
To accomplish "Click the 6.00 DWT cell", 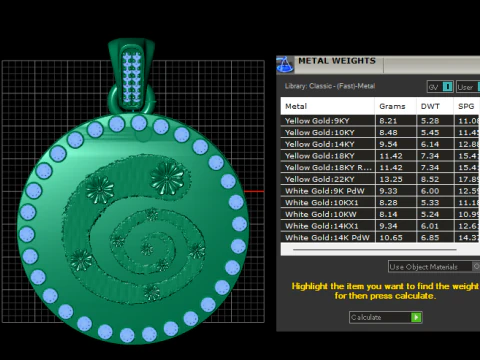I will 435,191.
